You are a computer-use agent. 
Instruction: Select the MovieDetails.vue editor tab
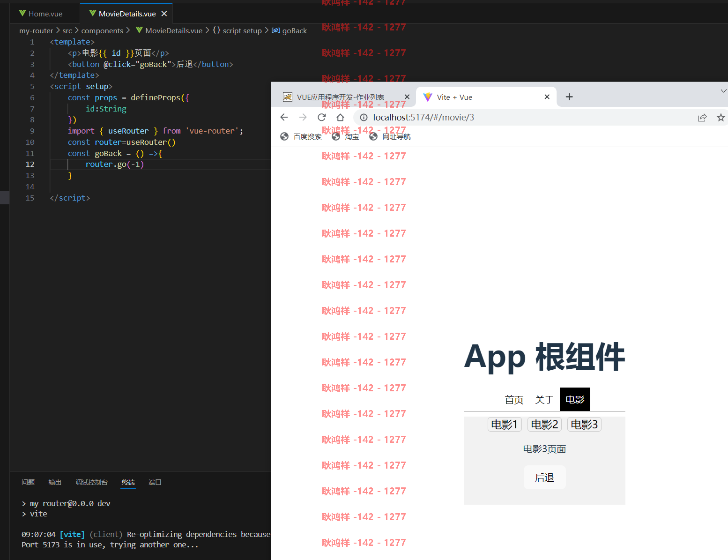(126, 14)
